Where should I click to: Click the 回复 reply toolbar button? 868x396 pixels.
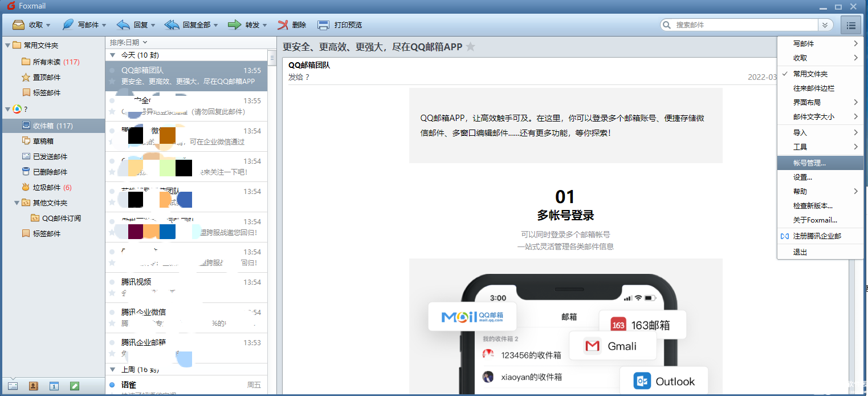pos(132,25)
